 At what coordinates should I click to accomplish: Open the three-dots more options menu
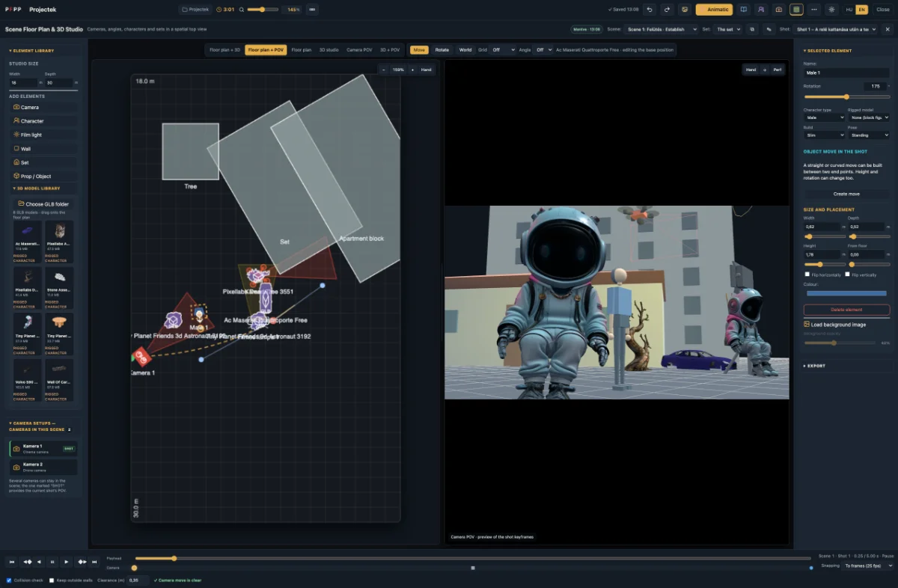tap(814, 10)
